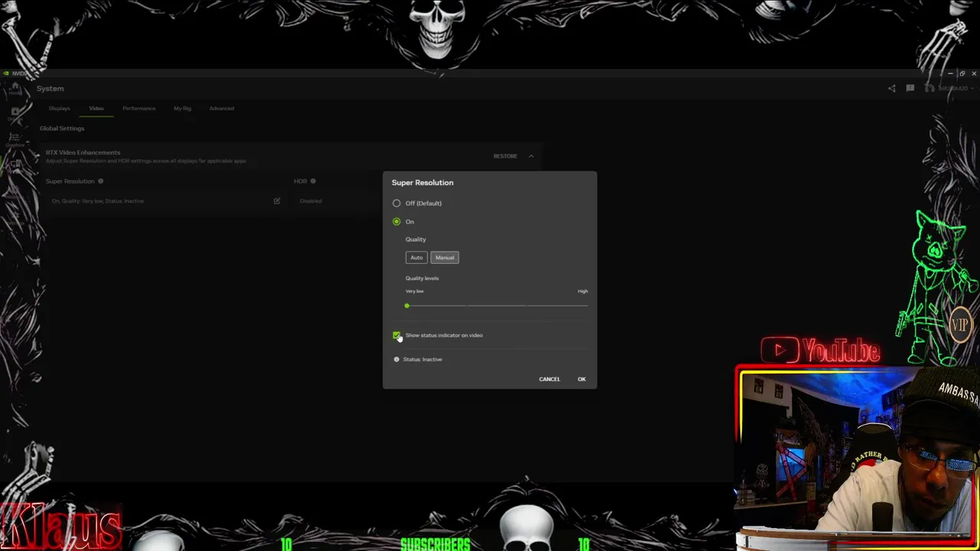The width and height of the screenshot is (980, 551).
Task: Open Graphics in the sidebar
Action: (x=15, y=139)
